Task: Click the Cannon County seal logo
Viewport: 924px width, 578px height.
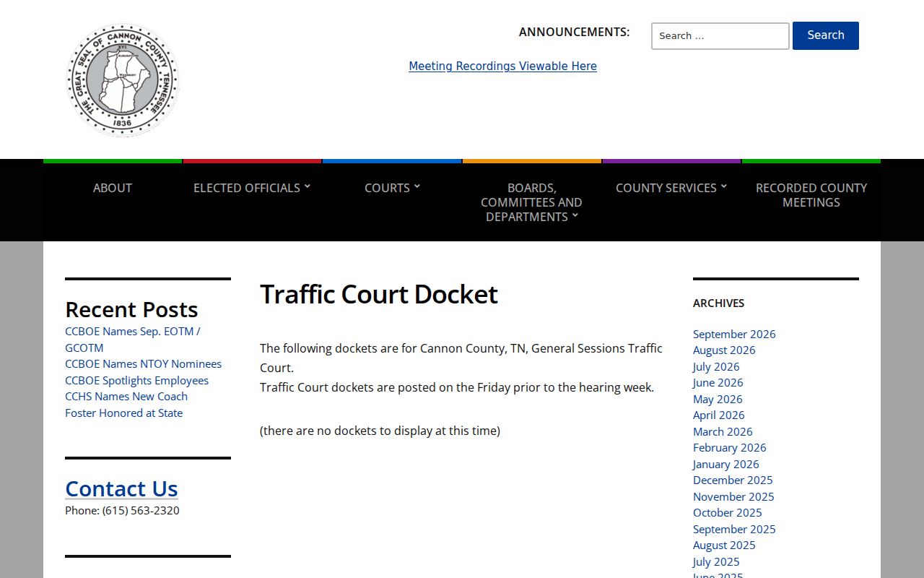Action: pyautogui.click(x=123, y=79)
